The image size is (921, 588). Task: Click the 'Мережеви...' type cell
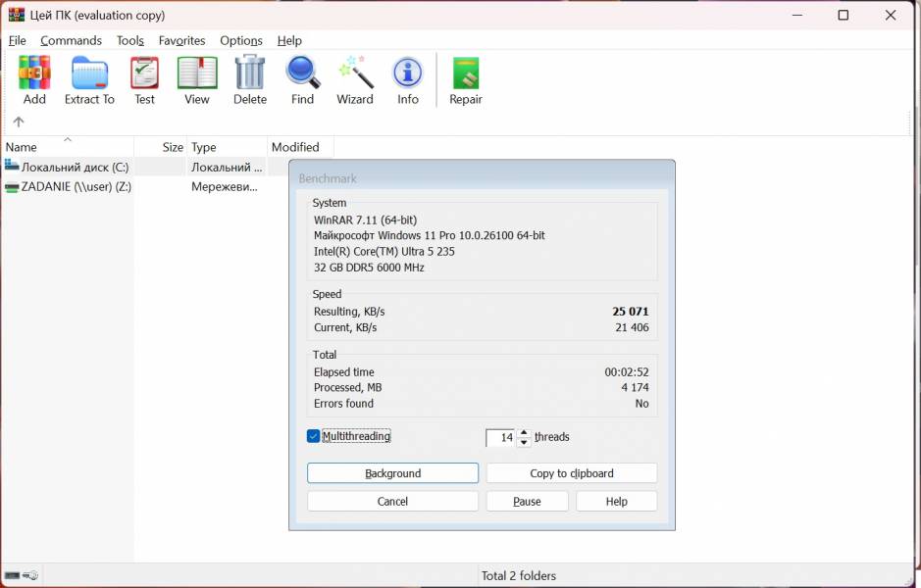coord(225,186)
